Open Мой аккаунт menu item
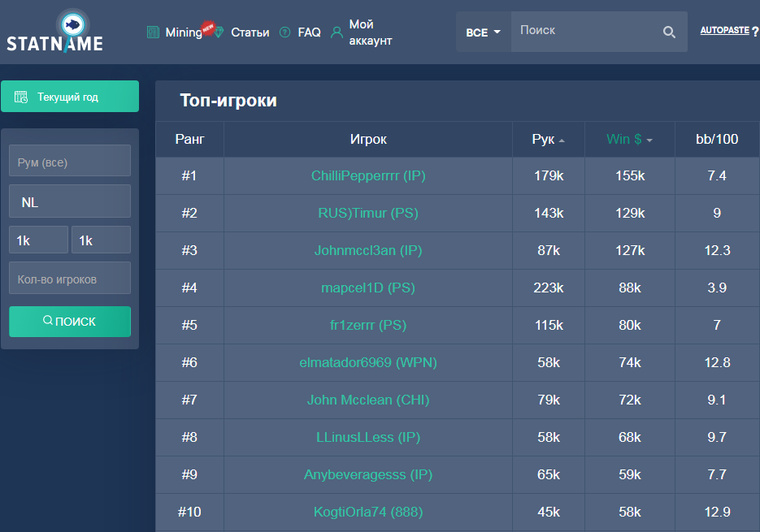The width and height of the screenshot is (760, 532). pyautogui.click(x=370, y=32)
